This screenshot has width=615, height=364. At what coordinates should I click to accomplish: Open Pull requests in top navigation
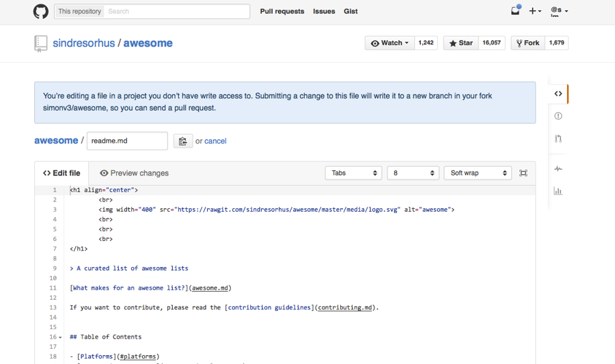[282, 12]
